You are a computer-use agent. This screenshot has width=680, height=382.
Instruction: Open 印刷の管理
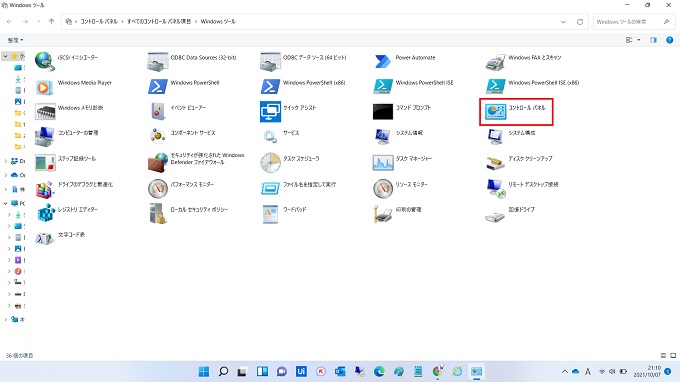point(398,213)
